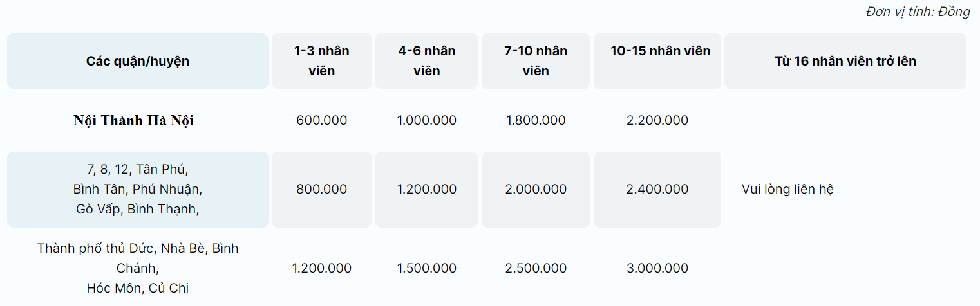Select the 600.000 price cell
The width and height of the screenshot is (980, 306).
[322, 120]
